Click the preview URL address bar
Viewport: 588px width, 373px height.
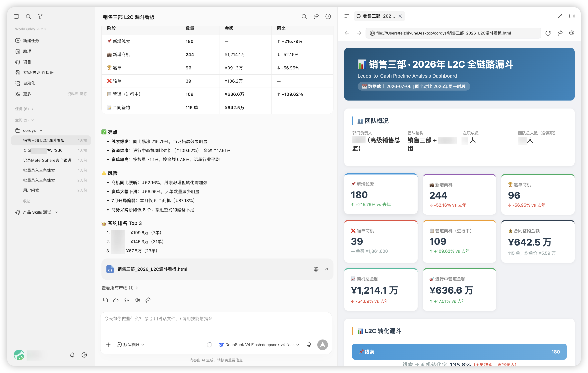[453, 33]
